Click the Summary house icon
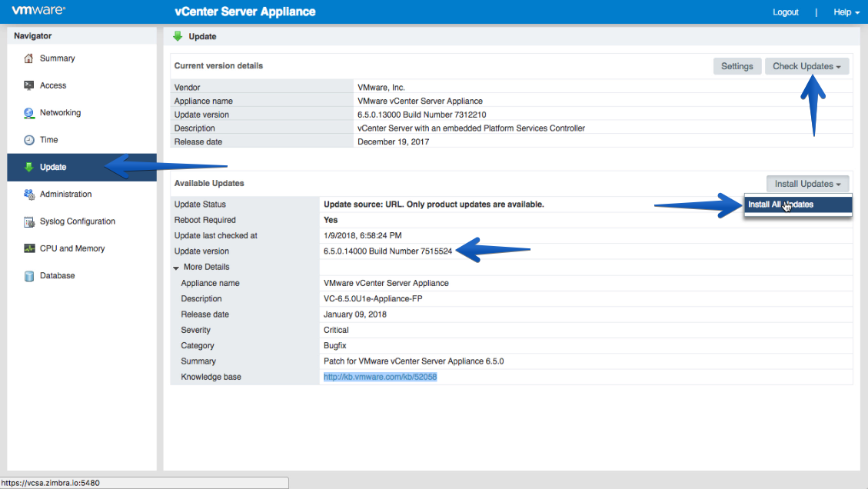The height and width of the screenshot is (489, 868). [28, 58]
